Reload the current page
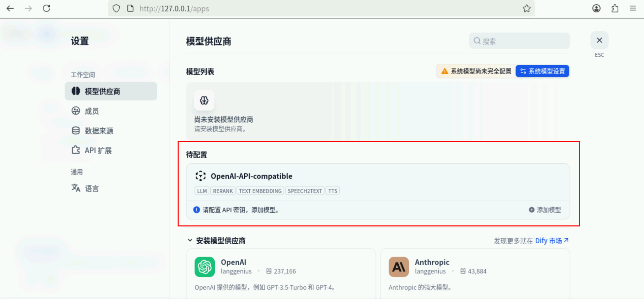Screen dimensions: 644x299 tap(47, 8)
